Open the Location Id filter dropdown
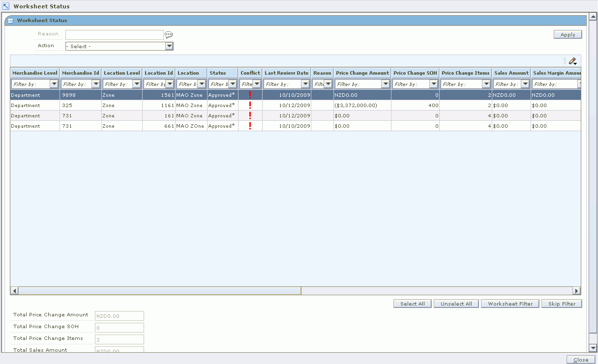The height and width of the screenshot is (364, 598). 170,84
